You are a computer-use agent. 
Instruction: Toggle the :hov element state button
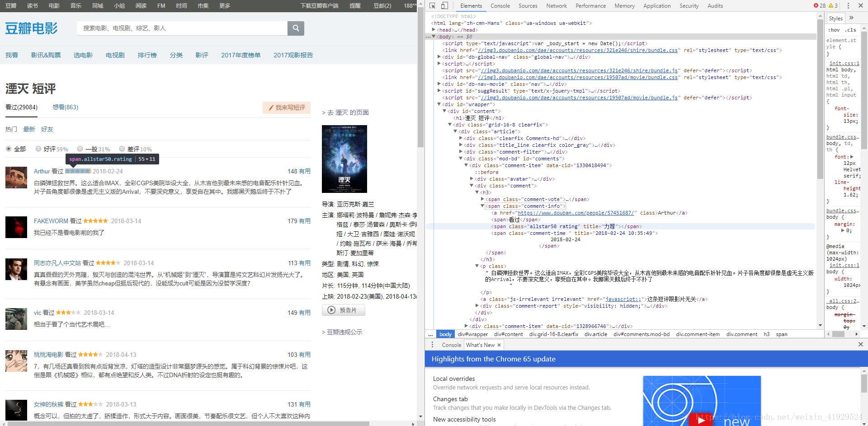[834, 30]
